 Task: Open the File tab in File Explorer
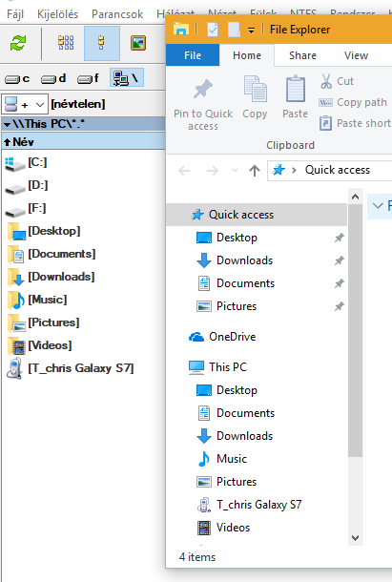193,55
